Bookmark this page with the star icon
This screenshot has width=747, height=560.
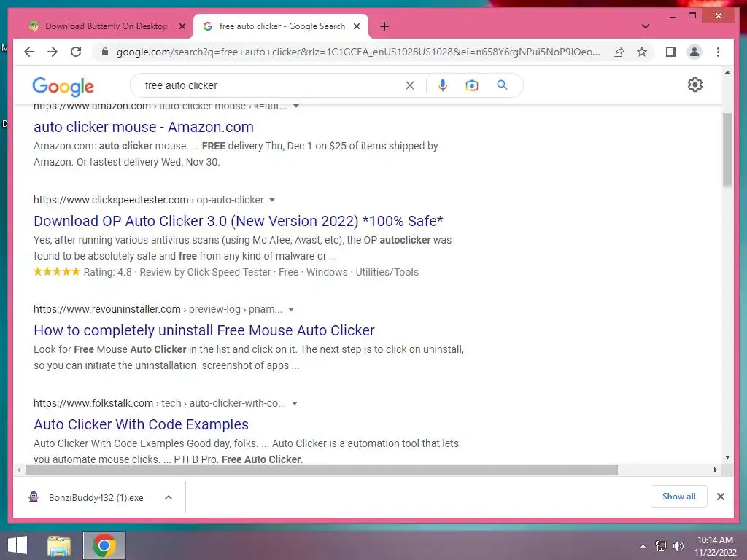(642, 52)
